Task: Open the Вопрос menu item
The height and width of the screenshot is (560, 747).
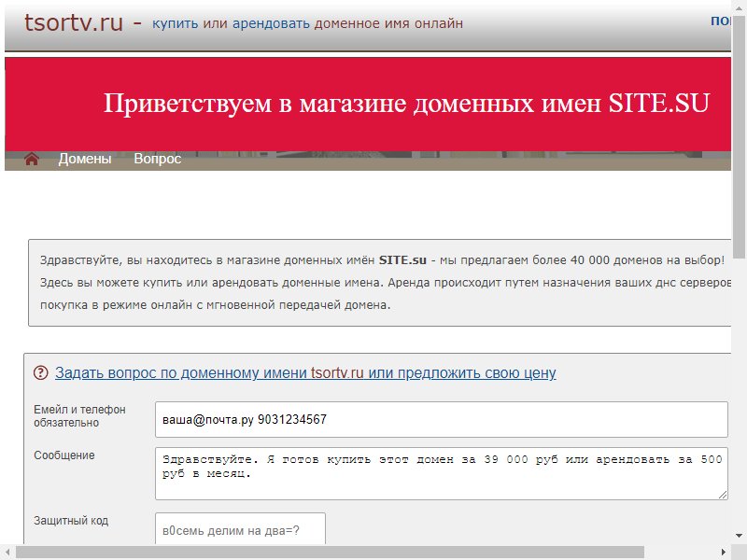Action: pos(158,159)
